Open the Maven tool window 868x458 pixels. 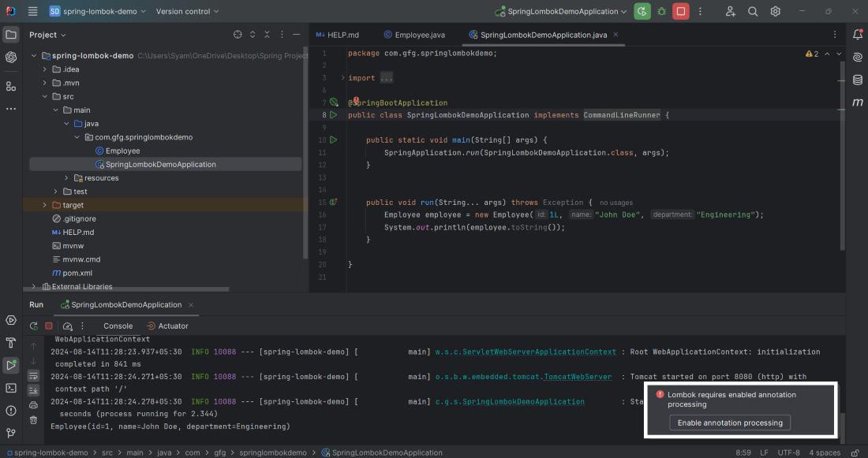857,102
